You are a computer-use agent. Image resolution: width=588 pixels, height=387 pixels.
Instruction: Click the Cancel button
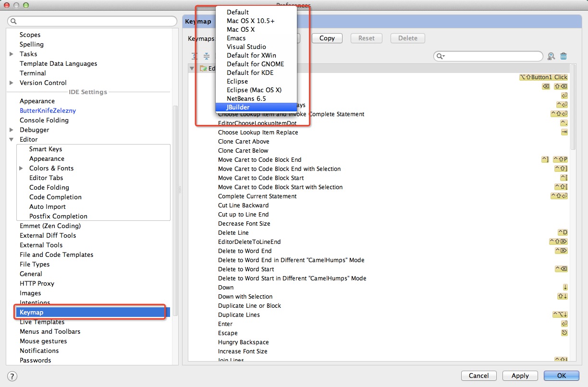479,375
